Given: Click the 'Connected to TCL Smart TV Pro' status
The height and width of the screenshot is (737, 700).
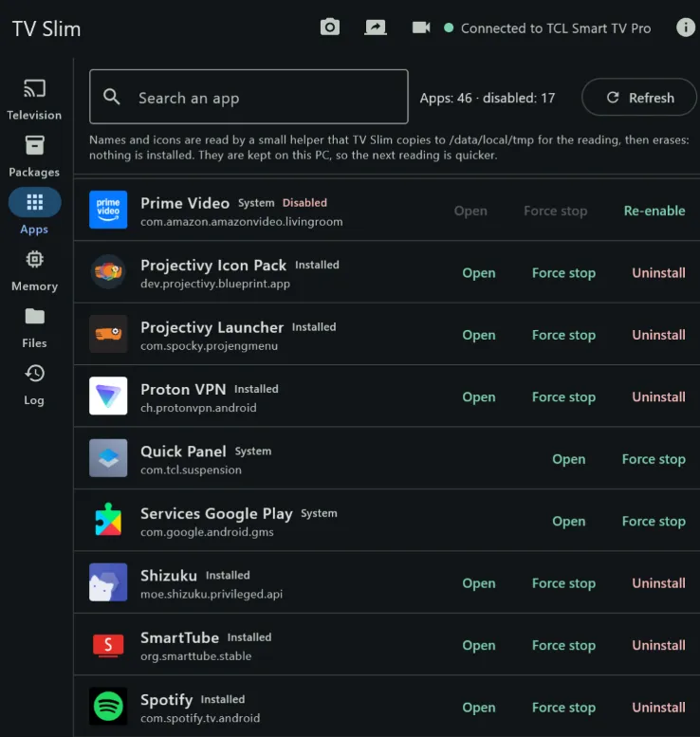Looking at the screenshot, I should (x=547, y=28).
